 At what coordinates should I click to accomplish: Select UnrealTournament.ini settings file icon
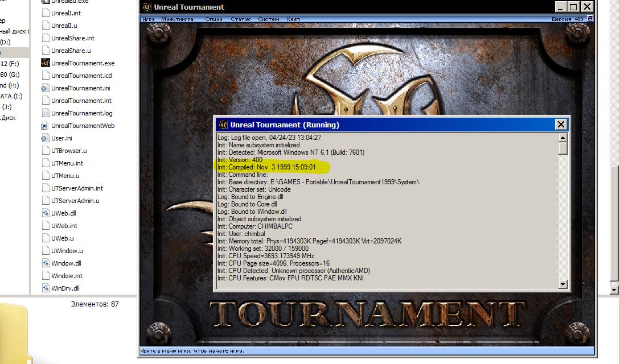click(x=46, y=88)
